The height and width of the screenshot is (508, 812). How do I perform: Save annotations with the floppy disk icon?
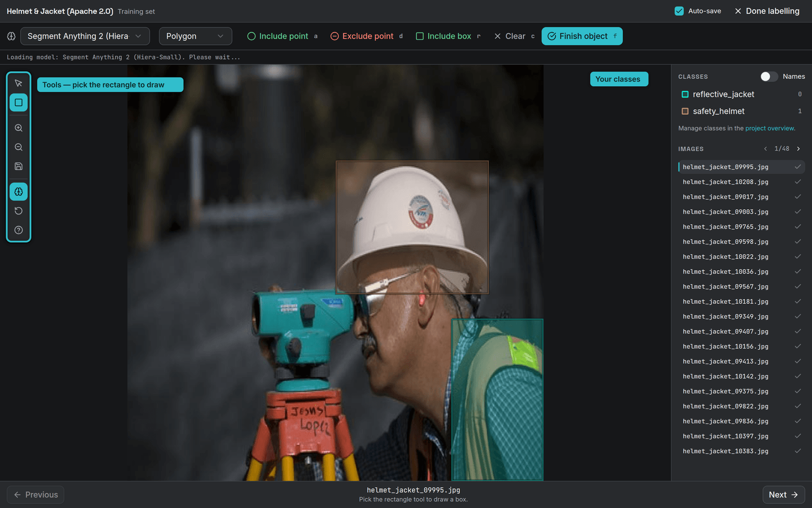(x=19, y=166)
